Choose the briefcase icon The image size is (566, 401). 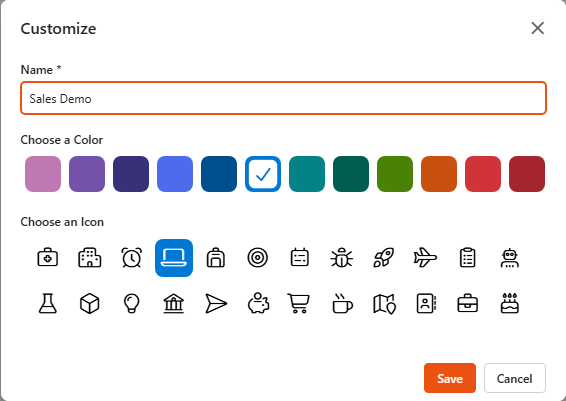467,303
